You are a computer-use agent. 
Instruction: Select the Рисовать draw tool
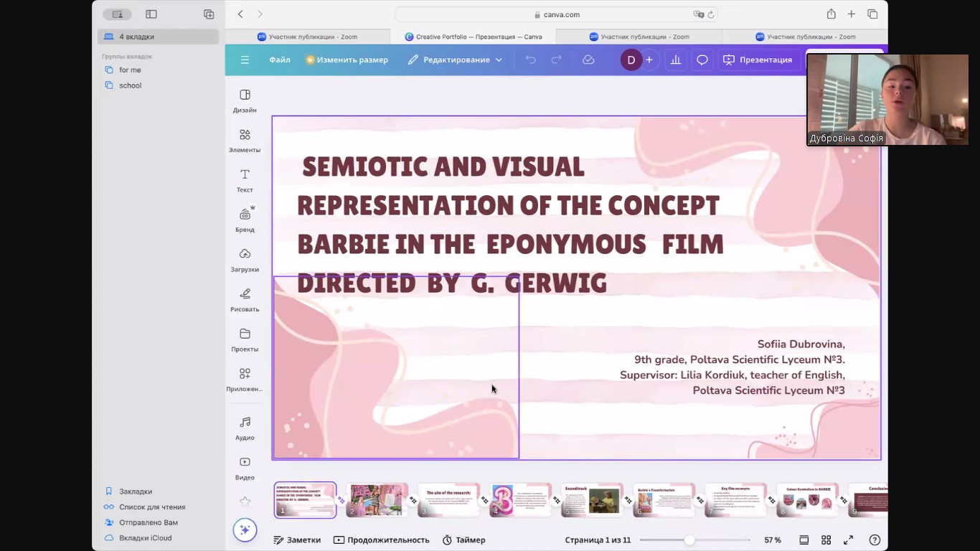click(x=245, y=301)
